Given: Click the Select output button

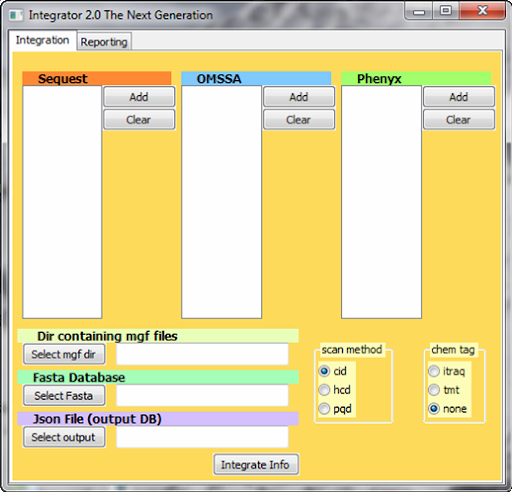Looking at the screenshot, I should coord(64,437).
